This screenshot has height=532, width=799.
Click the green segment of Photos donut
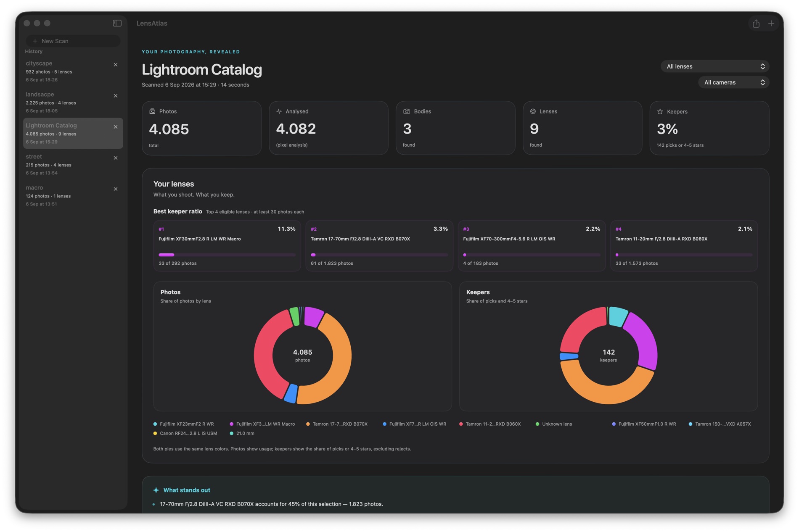pos(295,316)
